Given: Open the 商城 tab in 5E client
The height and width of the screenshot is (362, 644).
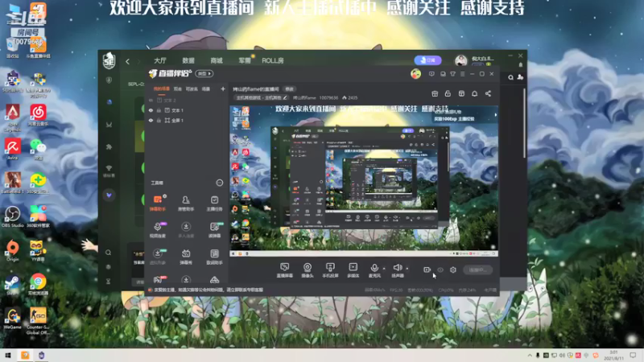Looking at the screenshot, I should 216,61.
